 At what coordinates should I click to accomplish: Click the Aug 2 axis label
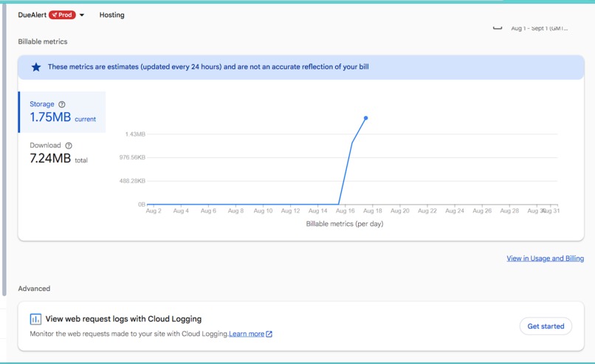pos(154,210)
